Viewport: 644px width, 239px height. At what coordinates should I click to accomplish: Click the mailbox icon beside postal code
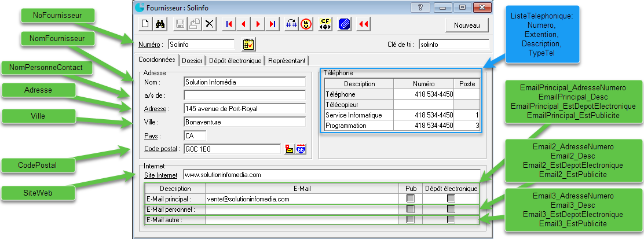[289, 149]
